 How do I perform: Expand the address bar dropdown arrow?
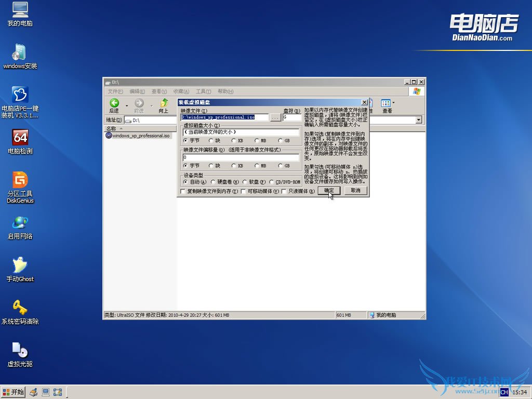419,120
